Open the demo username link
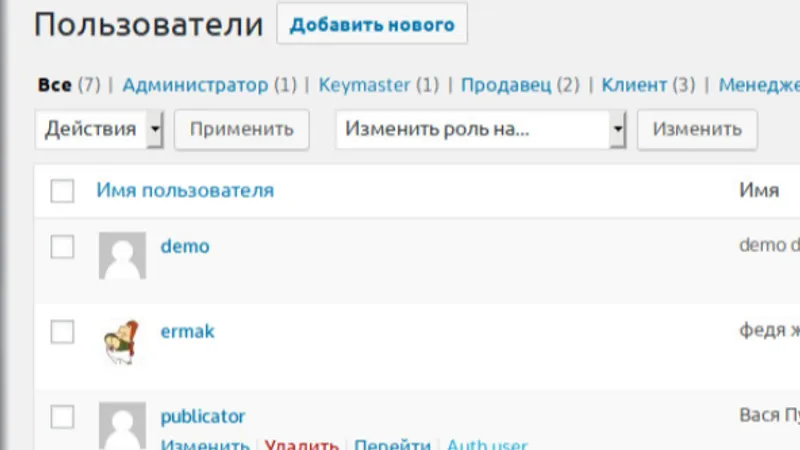 point(185,246)
